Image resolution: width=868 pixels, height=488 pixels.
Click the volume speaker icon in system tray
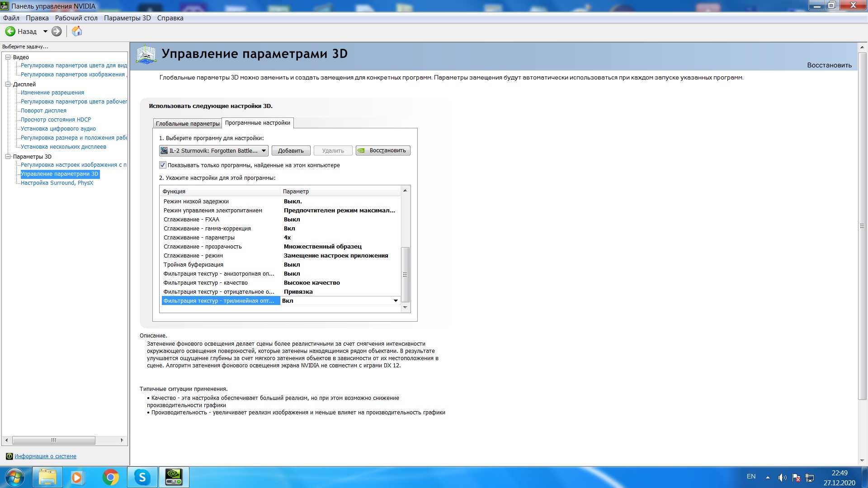coord(782,478)
